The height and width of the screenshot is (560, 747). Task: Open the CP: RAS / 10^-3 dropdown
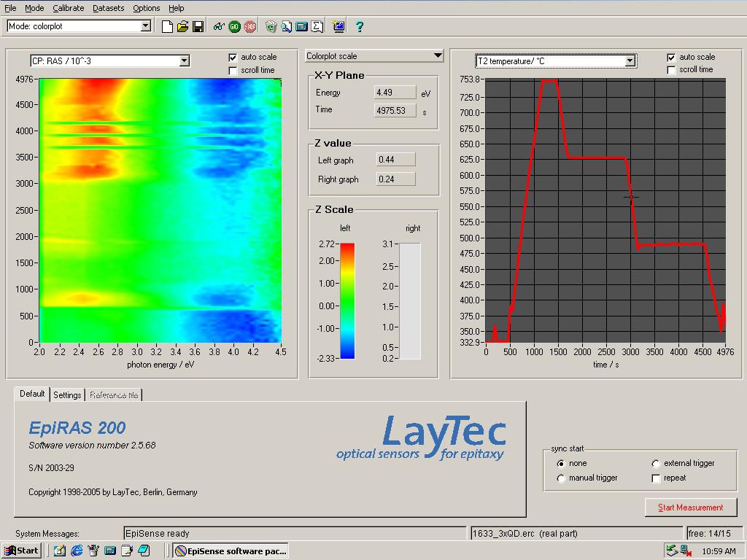(184, 61)
